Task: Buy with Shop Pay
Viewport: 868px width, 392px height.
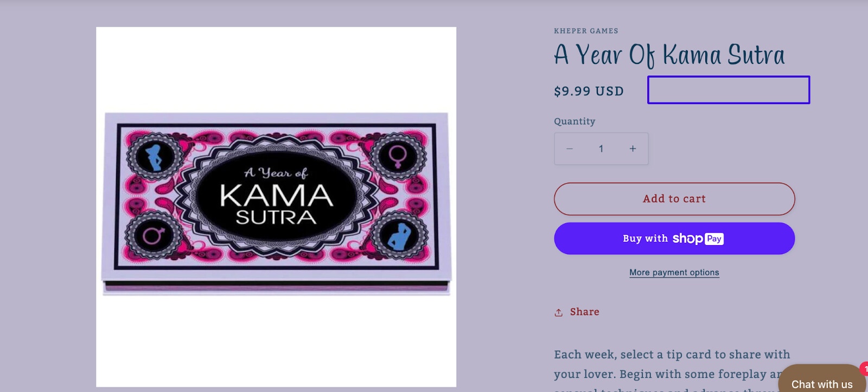Action: (x=674, y=239)
